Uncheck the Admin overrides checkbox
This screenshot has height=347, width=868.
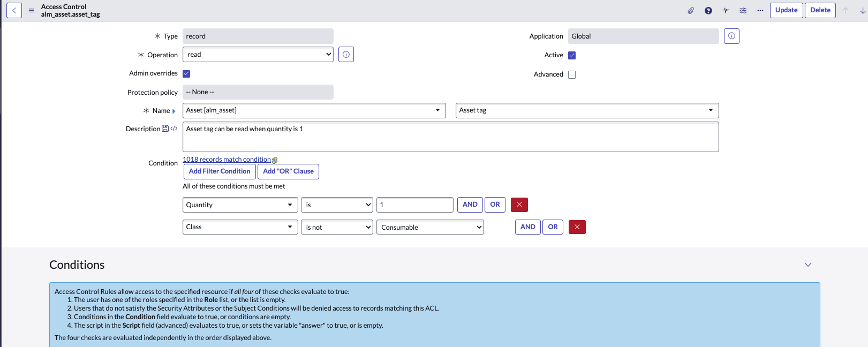point(186,74)
